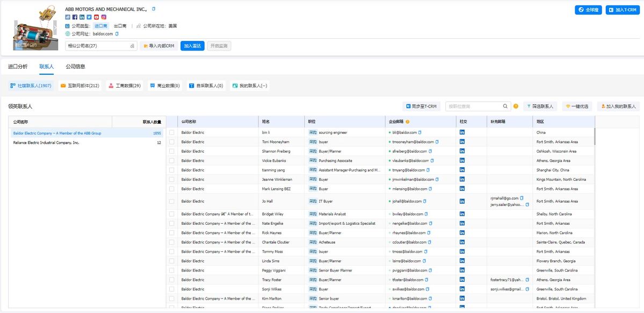The height and width of the screenshot is (313, 644).
Task: Click the 地区 column header
Action: [x=563, y=122]
